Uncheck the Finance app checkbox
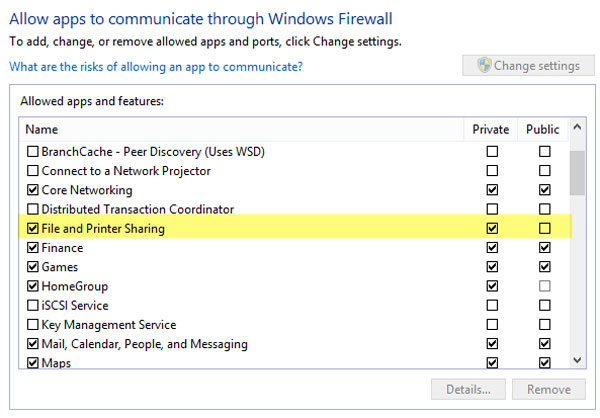 (x=33, y=248)
